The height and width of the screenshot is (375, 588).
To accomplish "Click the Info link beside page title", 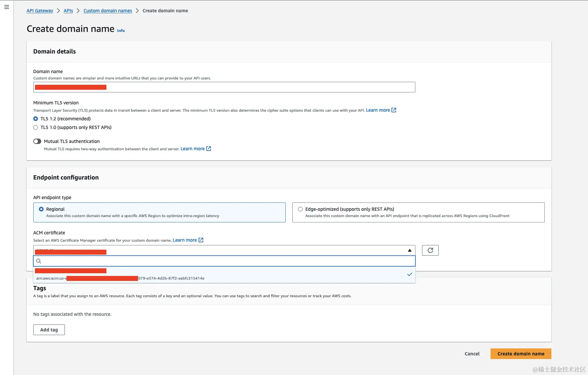I will pyautogui.click(x=121, y=31).
